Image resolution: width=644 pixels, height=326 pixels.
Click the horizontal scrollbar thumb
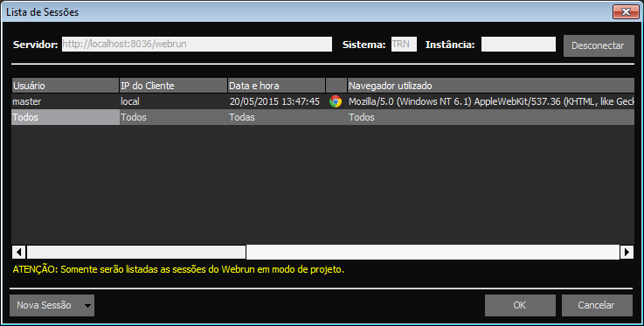pyautogui.click(x=136, y=252)
